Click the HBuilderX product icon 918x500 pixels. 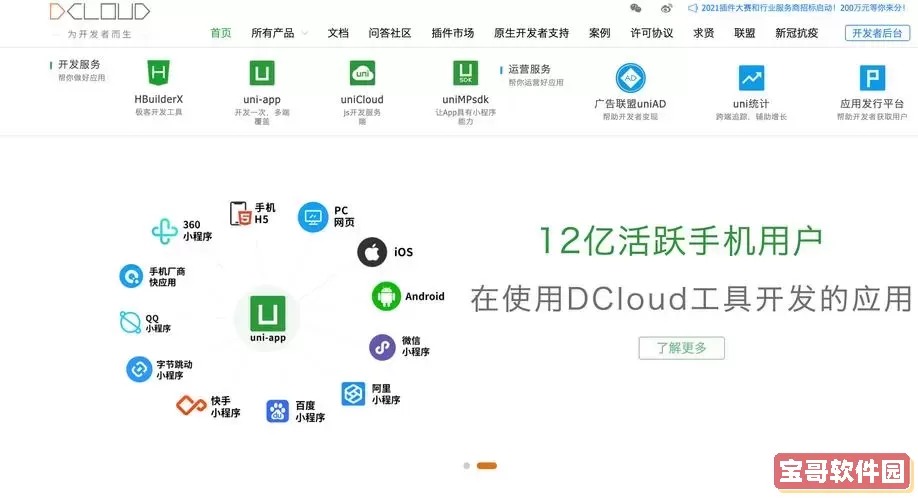coord(158,73)
